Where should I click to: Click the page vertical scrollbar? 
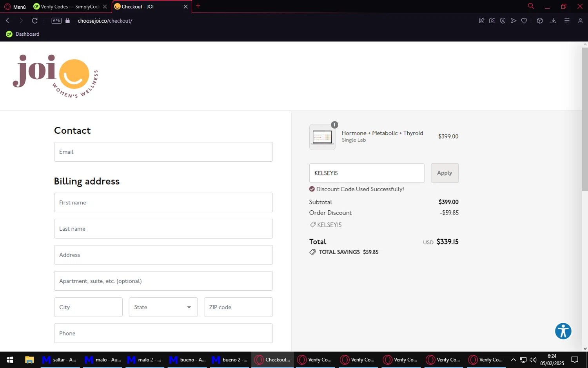coord(585,119)
